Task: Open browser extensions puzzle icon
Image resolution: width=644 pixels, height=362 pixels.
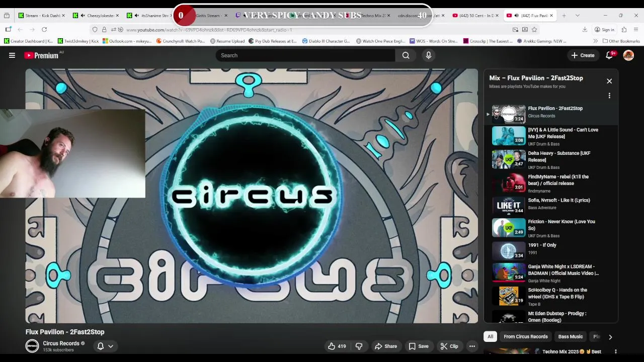Action: (x=624, y=30)
